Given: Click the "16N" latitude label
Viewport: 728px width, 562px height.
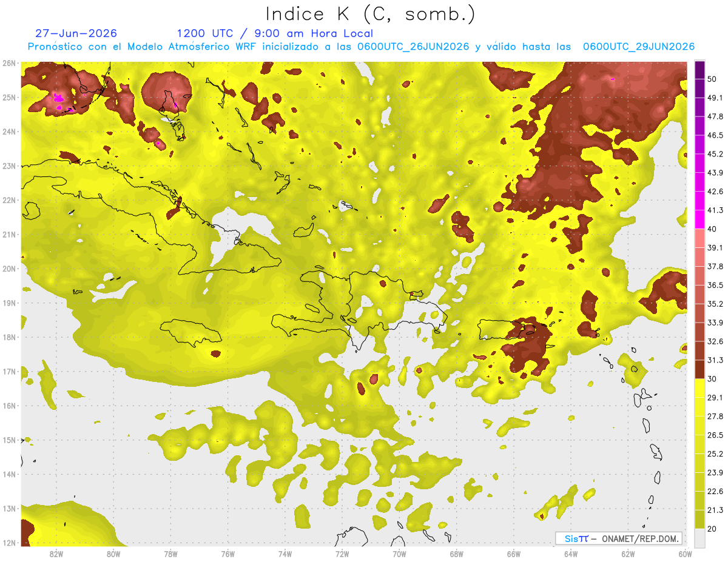Looking at the screenshot, I should point(8,406).
